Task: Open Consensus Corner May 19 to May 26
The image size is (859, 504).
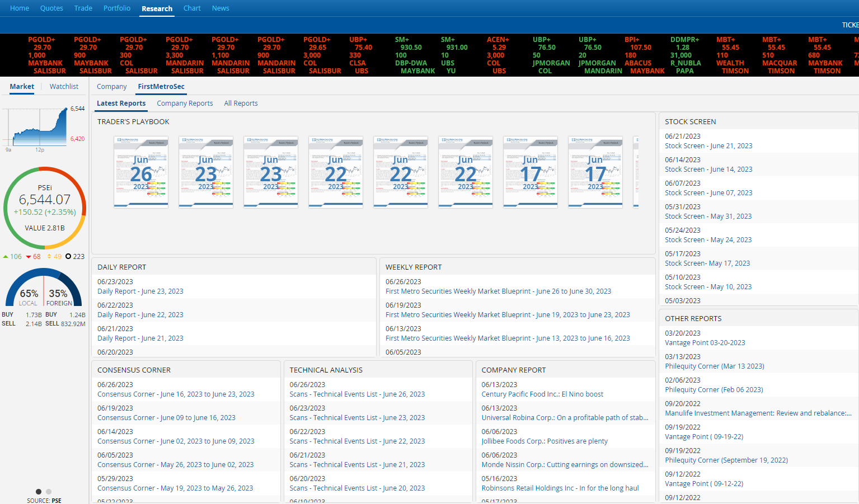Action: tap(175, 488)
